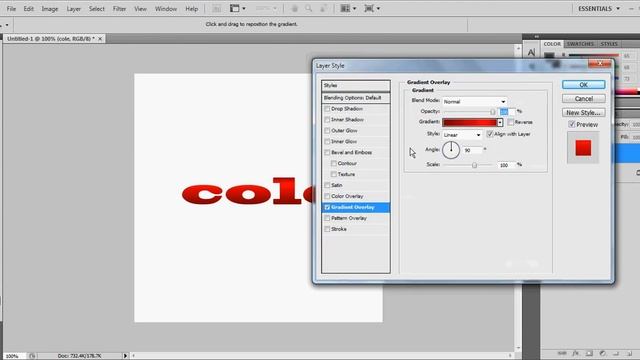Select the Zoom tool icon in the top bar
Viewport: 640px width, 360px height.
click(x=309, y=9)
